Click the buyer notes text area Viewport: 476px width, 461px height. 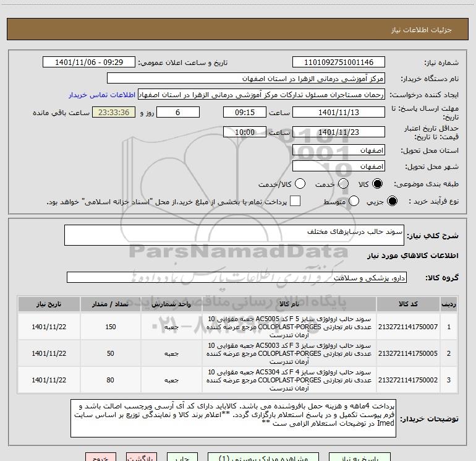[233, 418]
